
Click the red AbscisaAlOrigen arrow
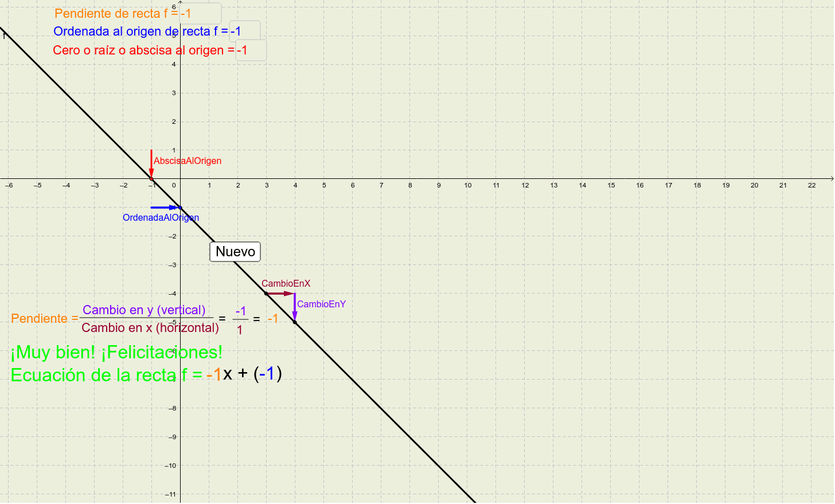(x=151, y=162)
